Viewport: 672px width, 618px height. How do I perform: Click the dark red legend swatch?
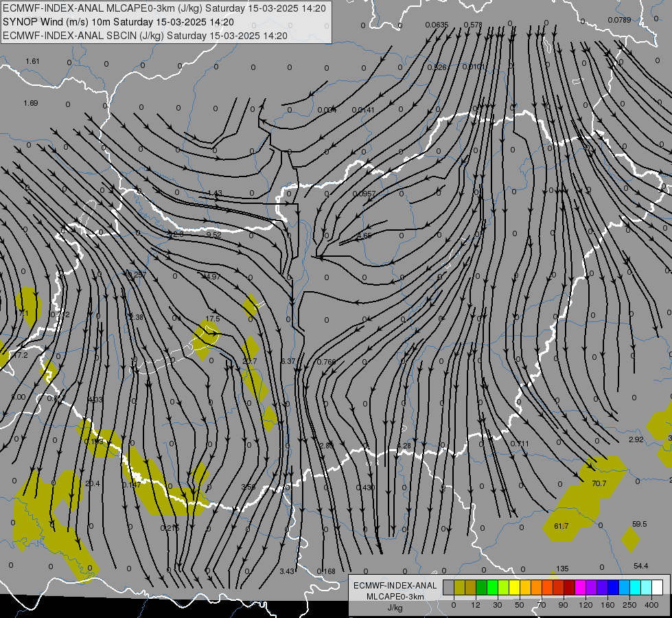570,587
